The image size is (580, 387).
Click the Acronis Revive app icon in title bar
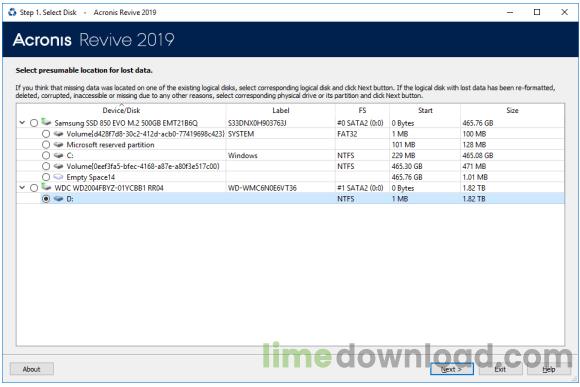(x=12, y=12)
